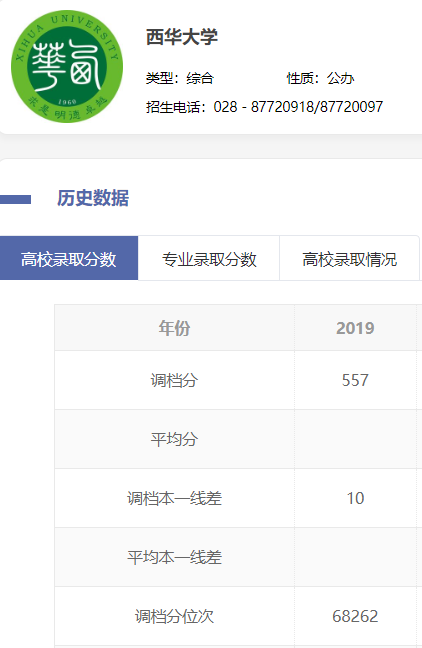This screenshot has height=648, width=422.
Task: Click the 2019 column header
Action: 355,328
